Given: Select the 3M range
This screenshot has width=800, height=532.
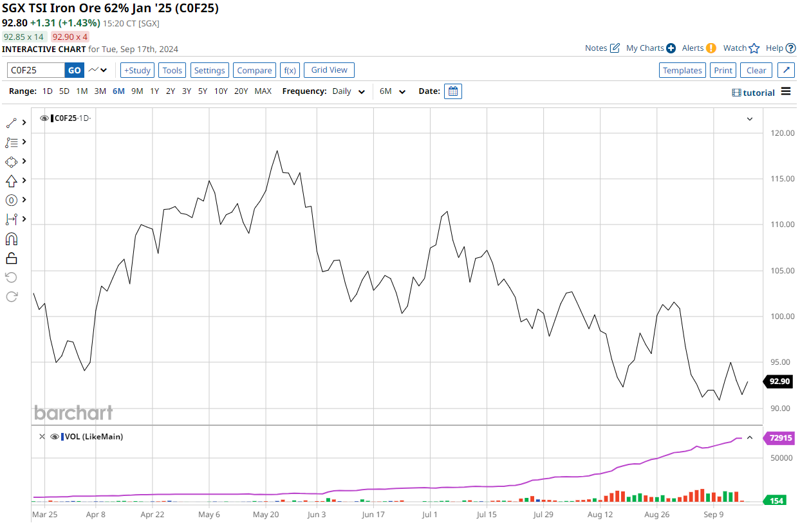Looking at the screenshot, I should [x=100, y=91].
